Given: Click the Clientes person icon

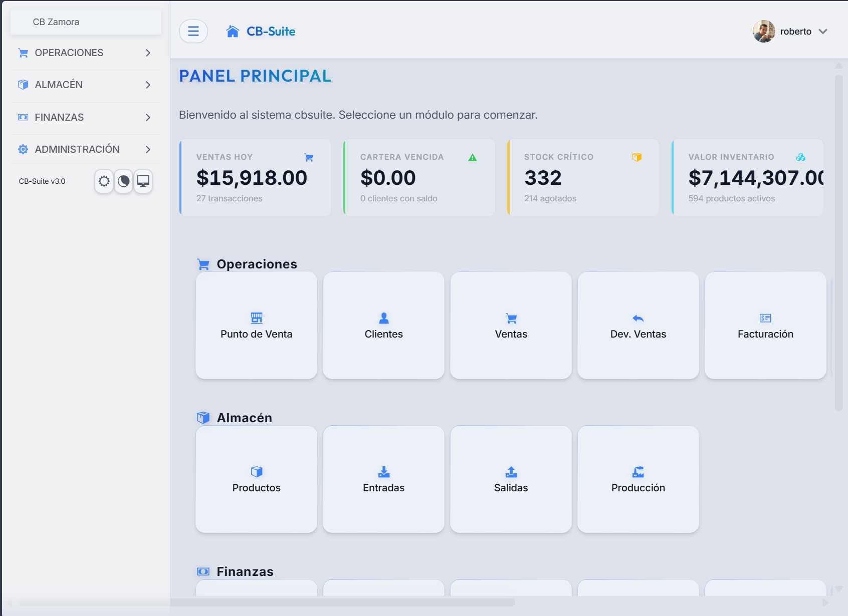Looking at the screenshot, I should pos(384,318).
